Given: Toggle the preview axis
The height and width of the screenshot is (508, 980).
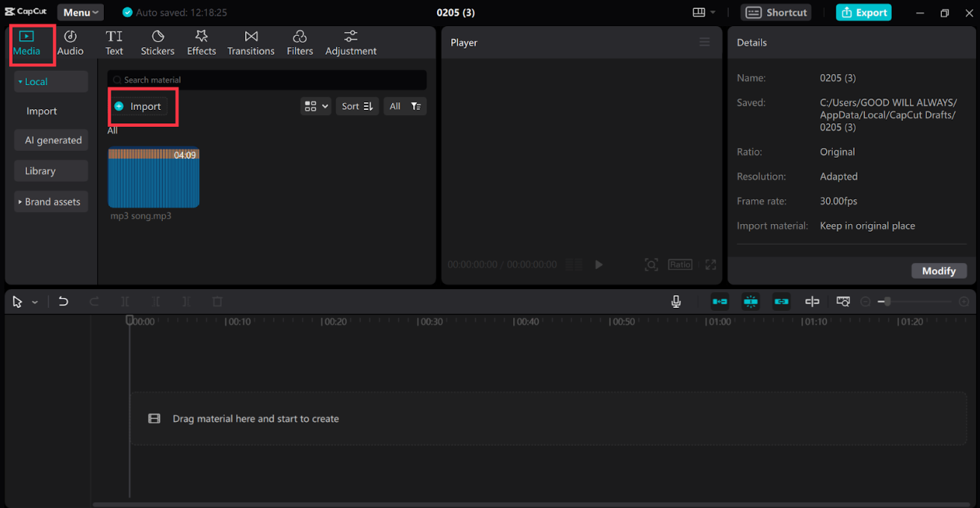Looking at the screenshot, I should click(812, 301).
